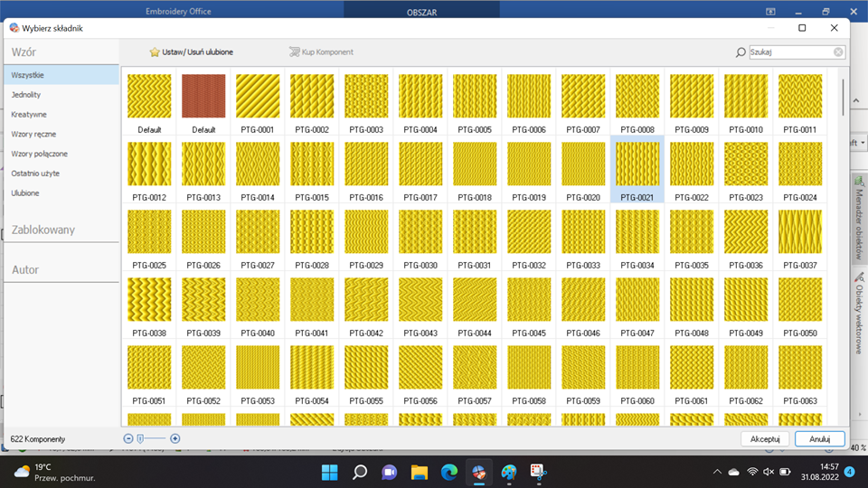Viewport: 868px width, 488px height.
Task: Expand the Autor section
Action: [x=25, y=269]
